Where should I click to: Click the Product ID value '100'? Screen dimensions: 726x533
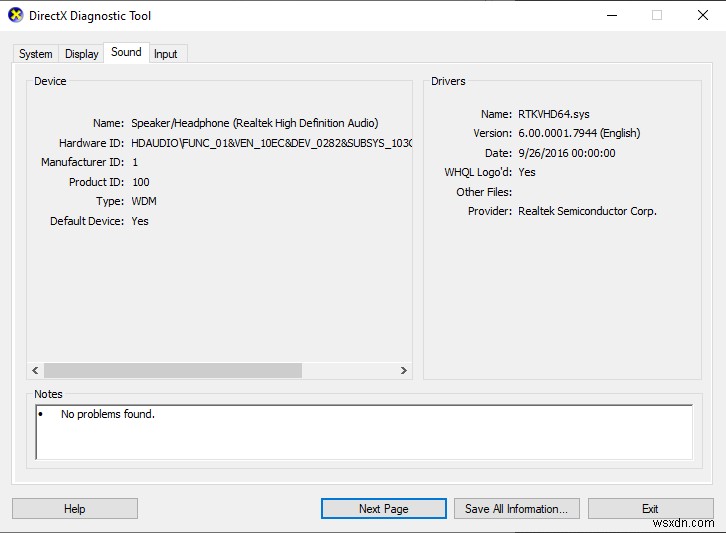(x=141, y=182)
